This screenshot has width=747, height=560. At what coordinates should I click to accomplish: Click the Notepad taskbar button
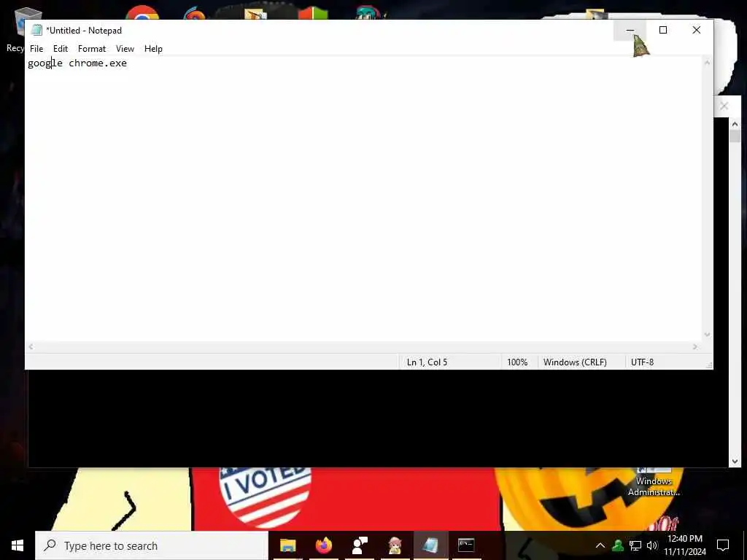430,545
